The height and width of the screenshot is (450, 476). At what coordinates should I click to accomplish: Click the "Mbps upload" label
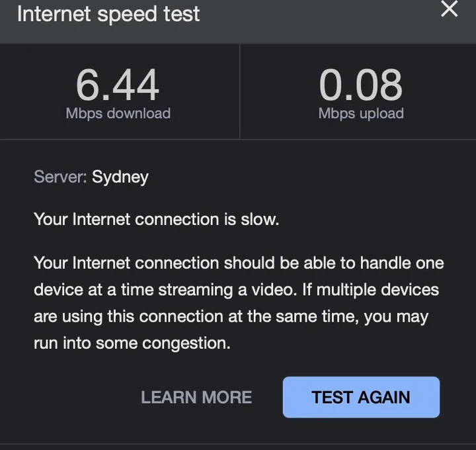[x=360, y=113]
